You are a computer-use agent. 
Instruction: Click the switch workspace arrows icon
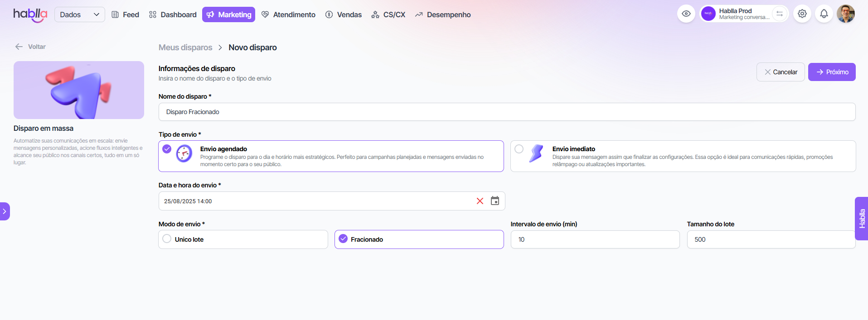pyautogui.click(x=779, y=14)
